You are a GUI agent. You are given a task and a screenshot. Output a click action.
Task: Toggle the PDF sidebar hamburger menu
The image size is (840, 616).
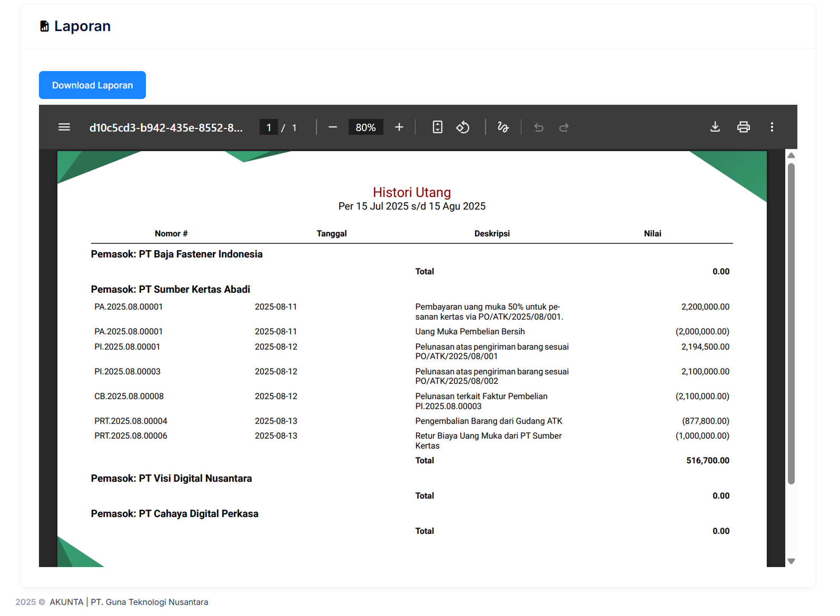[64, 127]
